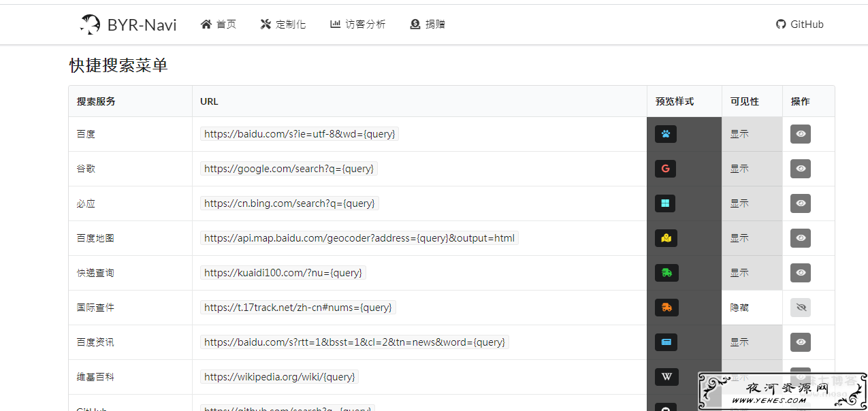868x411 pixels.
Task: Click the 显示 status in 百度 row
Action: [739, 134]
